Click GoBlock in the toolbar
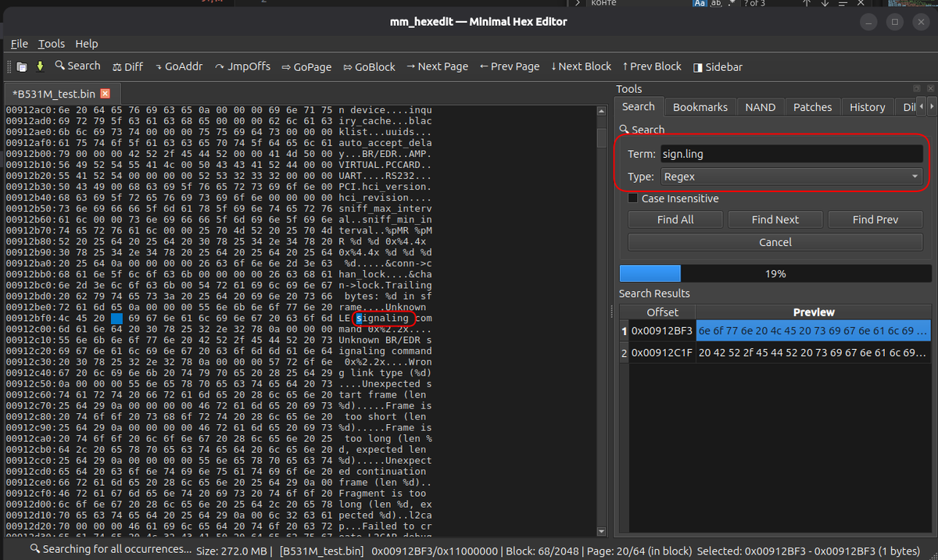The height and width of the screenshot is (560, 938). (369, 66)
